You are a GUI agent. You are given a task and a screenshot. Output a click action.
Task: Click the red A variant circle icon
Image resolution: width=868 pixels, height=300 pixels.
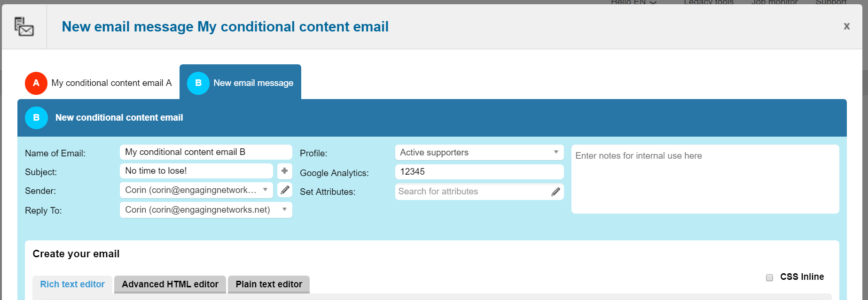click(x=36, y=83)
